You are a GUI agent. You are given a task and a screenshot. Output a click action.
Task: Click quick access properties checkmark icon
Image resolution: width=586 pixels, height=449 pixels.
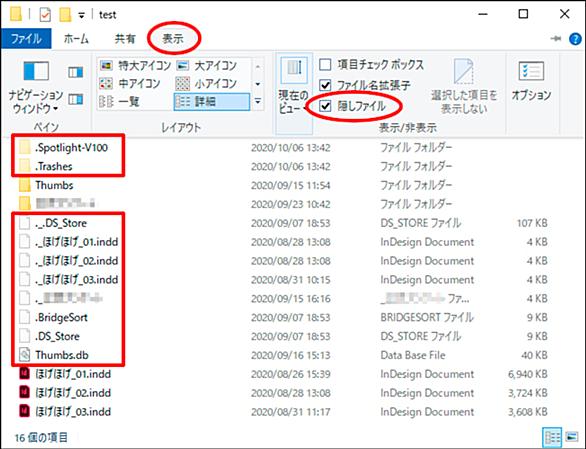(x=45, y=15)
